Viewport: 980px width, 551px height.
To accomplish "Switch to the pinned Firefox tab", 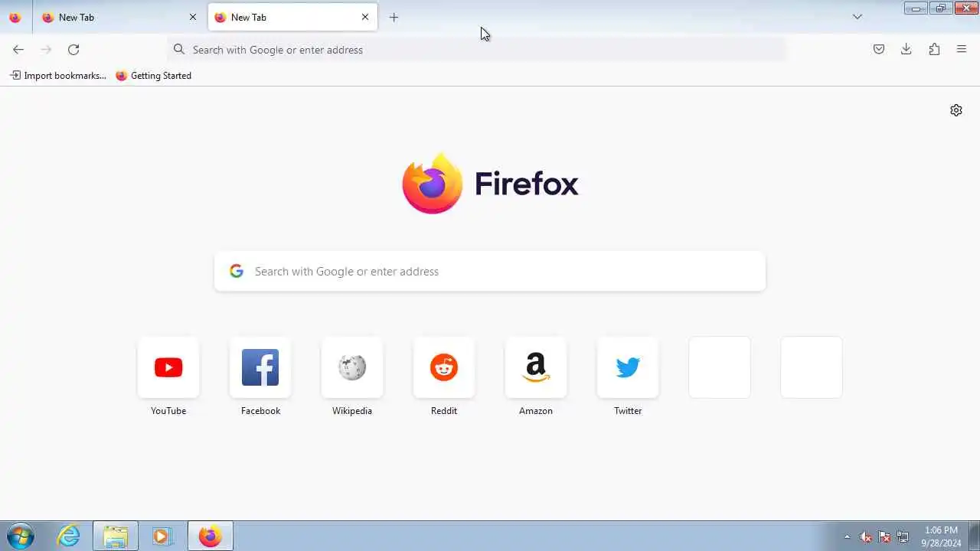I will pyautogui.click(x=15, y=17).
